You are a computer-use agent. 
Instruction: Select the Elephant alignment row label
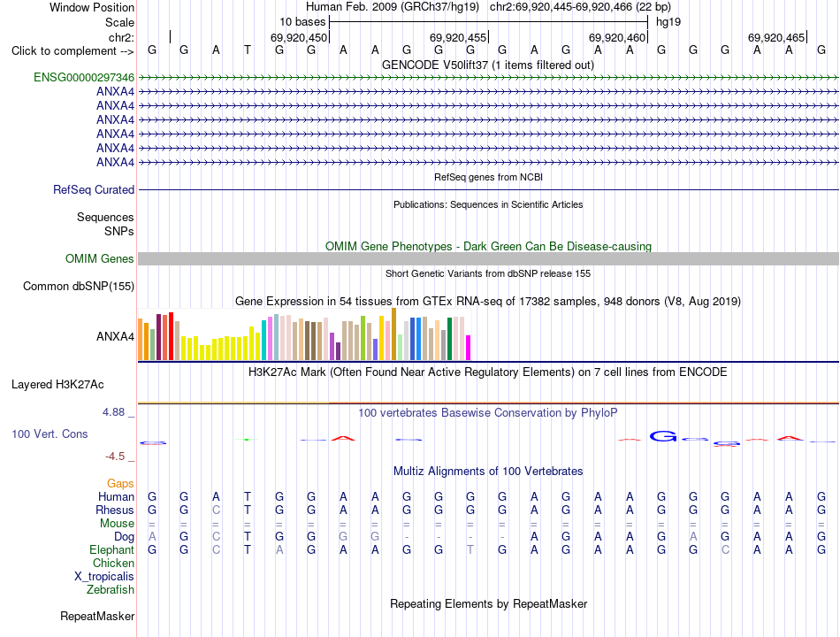(x=112, y=550)
